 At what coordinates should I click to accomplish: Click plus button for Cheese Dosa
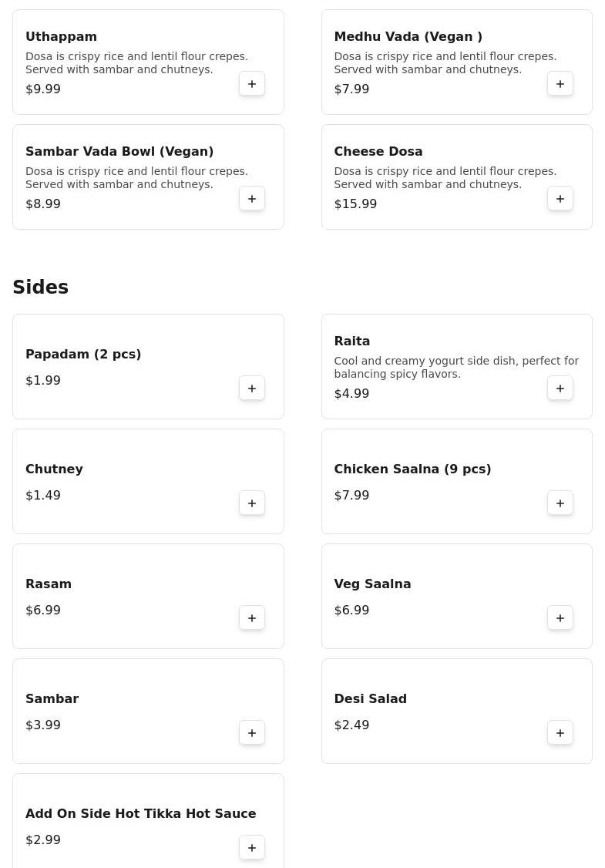point(560,199)
